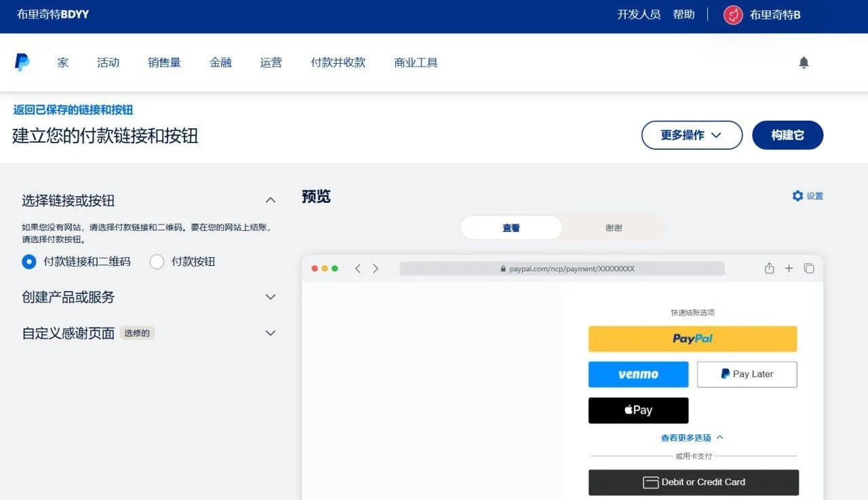The image size is (868, 500).
Task: Click the browser back arrow in preview
Action: click(358, 269)
